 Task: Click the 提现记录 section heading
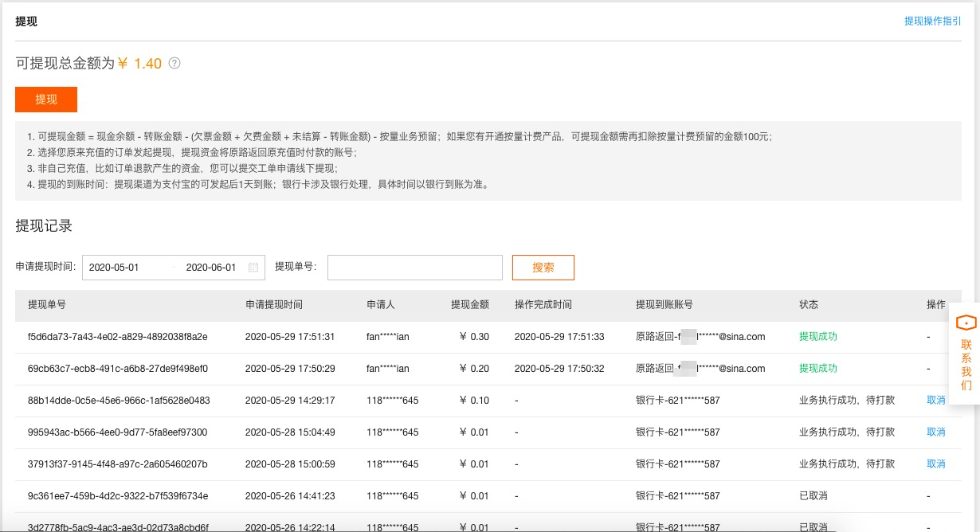tap(44, 226)
